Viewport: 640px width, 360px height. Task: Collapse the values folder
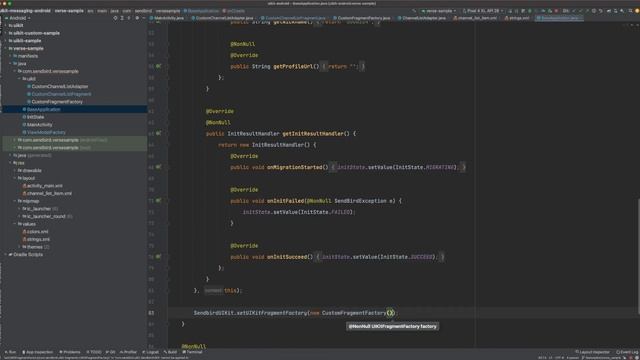[x=15, y=224]
